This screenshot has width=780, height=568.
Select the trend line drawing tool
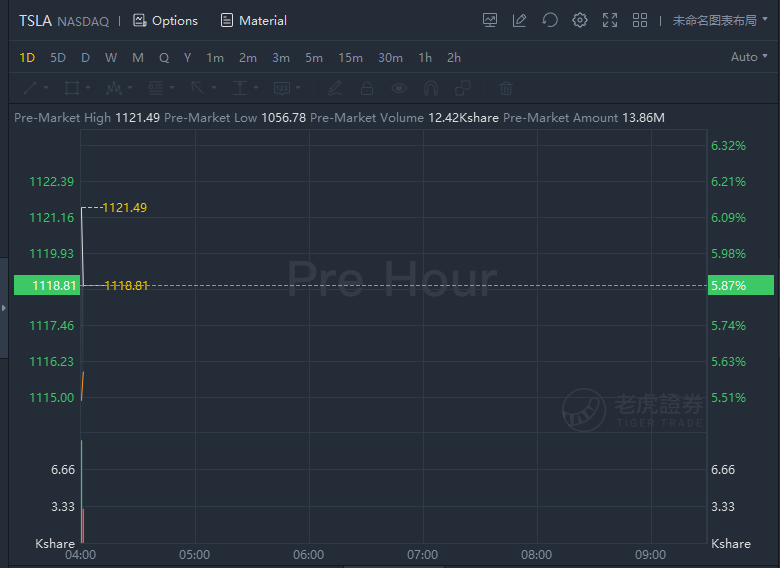pyautogui.click(x=30, y=88)
